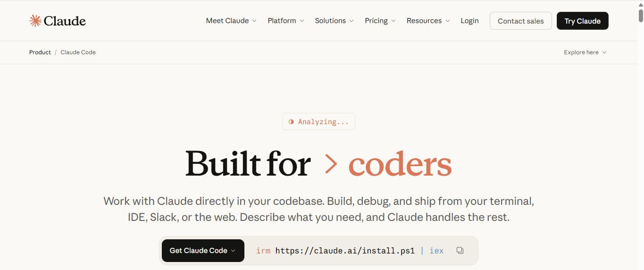Go to the Login page
Screen dimensions: 644x270
pos(469,21)
